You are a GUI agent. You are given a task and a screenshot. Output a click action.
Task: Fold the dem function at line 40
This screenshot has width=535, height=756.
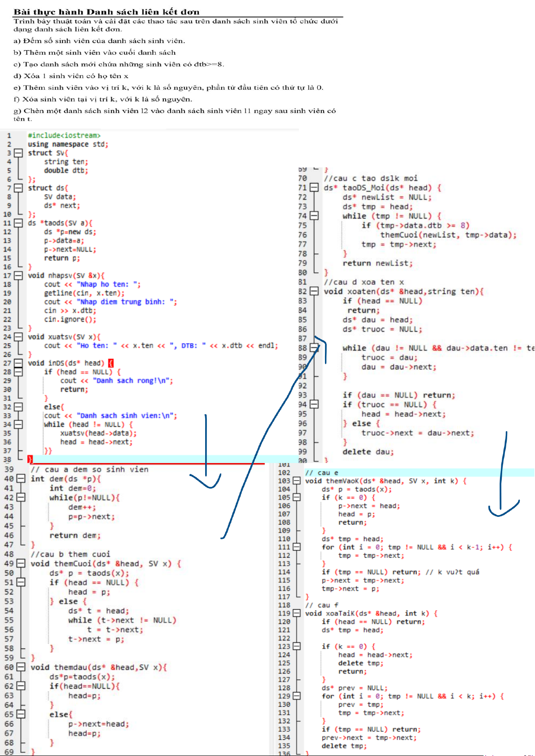tap(21, 479)
